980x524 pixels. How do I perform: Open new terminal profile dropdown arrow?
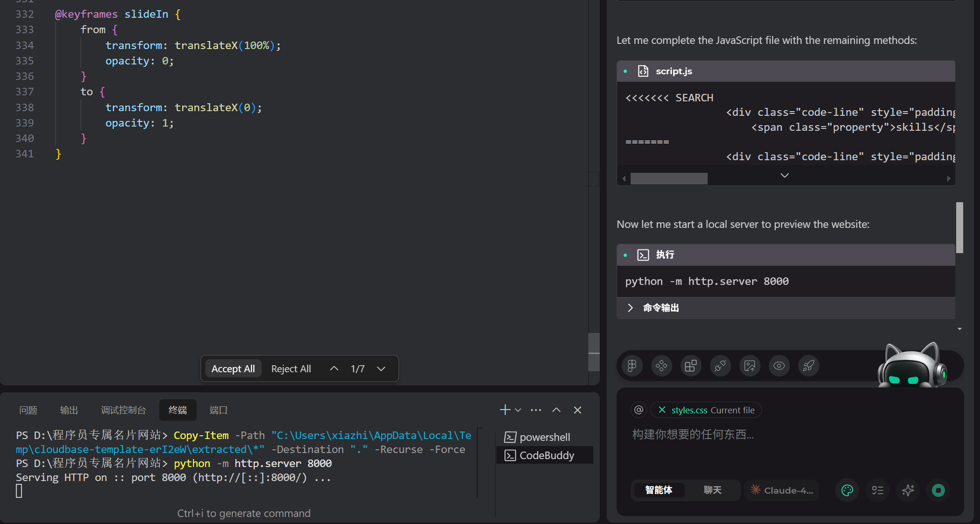tap(518, 410)
